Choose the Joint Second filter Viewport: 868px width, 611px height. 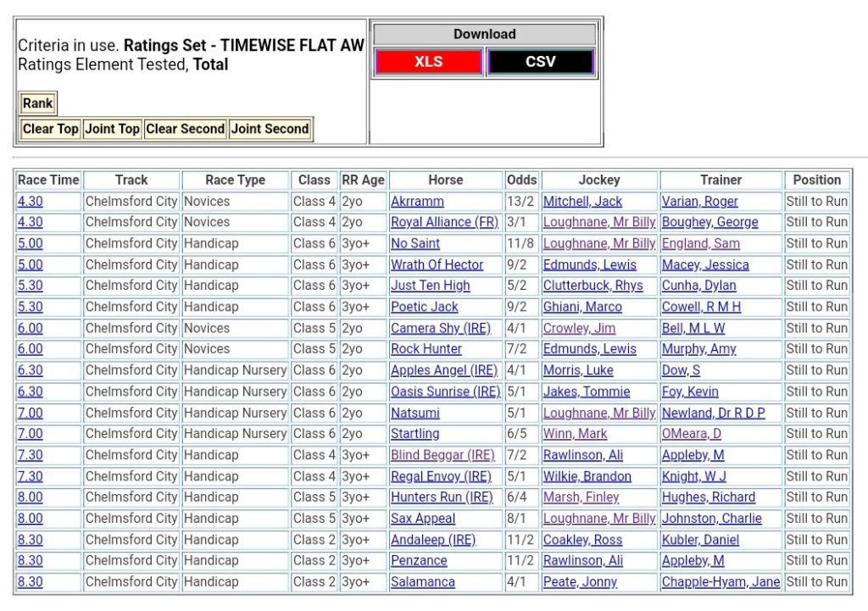tap(270, 129)
